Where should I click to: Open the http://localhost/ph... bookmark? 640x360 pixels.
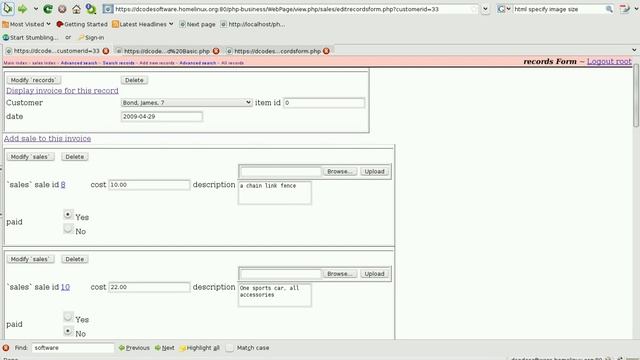click(x=253, y=24)
